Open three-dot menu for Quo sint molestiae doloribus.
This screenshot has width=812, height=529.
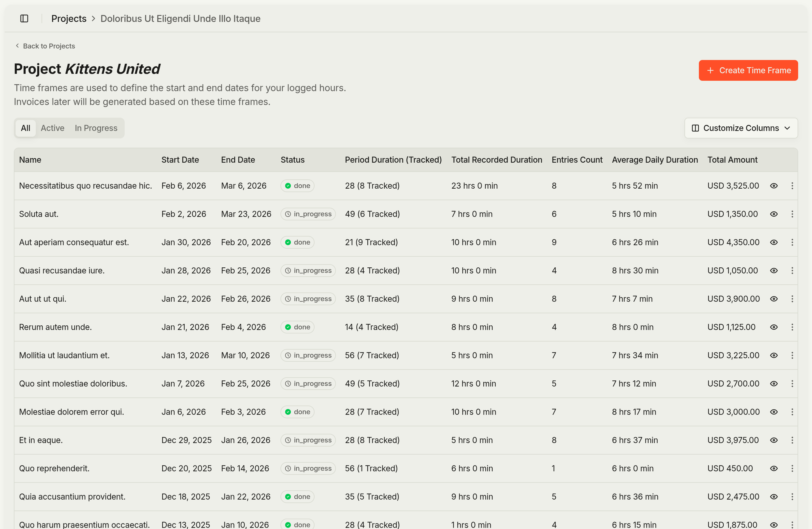tap(792, 384)
